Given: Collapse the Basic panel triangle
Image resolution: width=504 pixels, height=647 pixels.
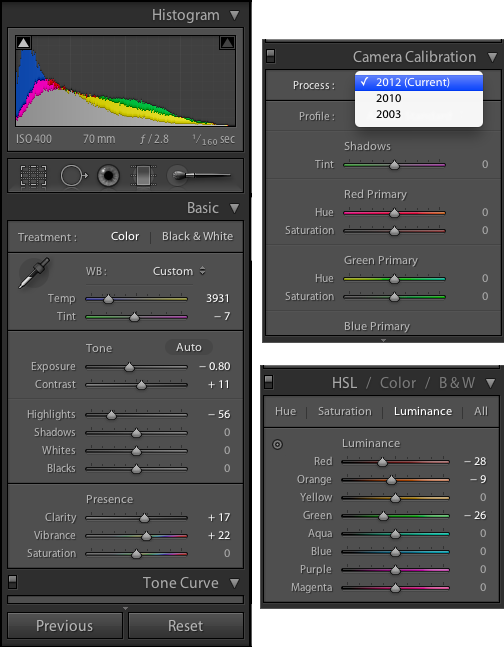Looking at the screenshot, I should point(234,208).
